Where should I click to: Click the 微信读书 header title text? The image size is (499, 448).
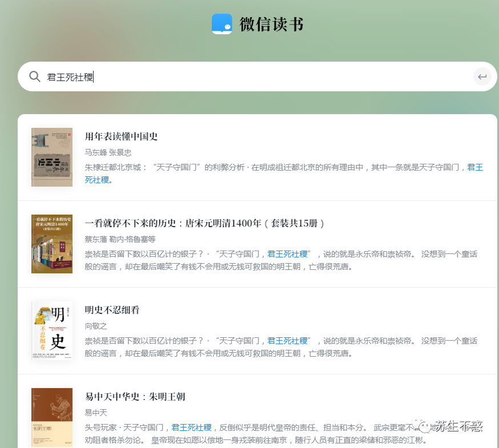click(271, 25)
